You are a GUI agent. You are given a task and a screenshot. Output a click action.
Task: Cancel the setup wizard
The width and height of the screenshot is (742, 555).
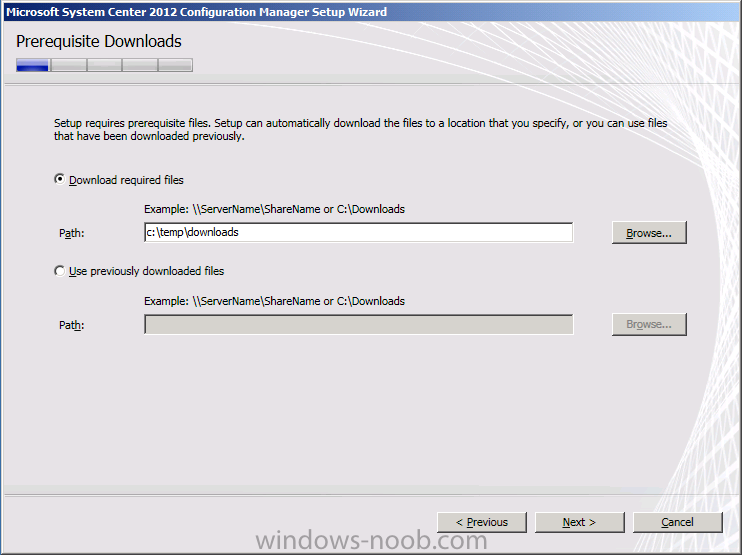click(678, 522)
